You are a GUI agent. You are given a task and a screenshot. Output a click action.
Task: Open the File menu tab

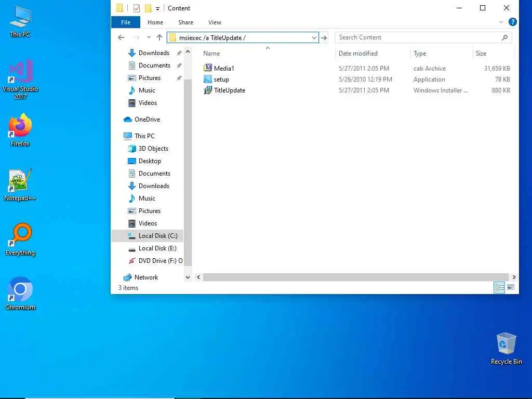tap(126, 22)
